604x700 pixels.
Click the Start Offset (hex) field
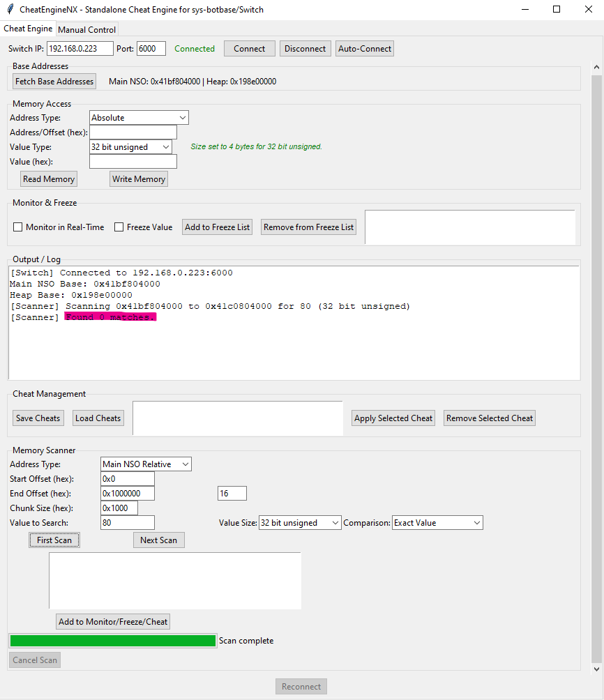pos(128,479)
